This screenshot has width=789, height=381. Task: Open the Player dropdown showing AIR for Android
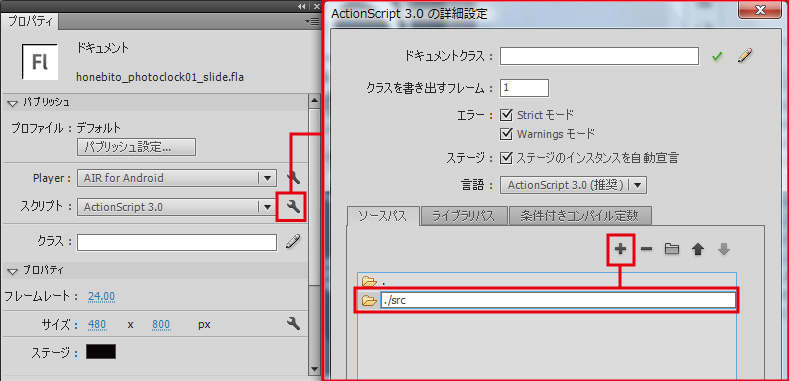(177, 178)
